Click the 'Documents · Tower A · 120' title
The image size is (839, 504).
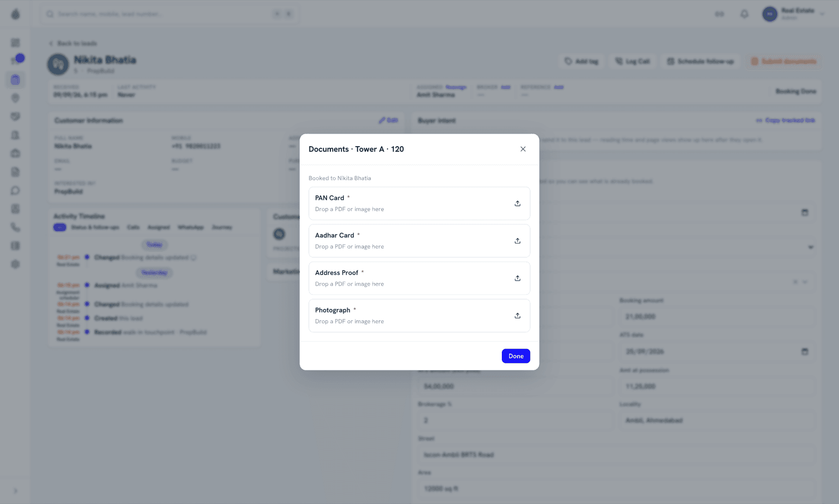pos(356,149)
